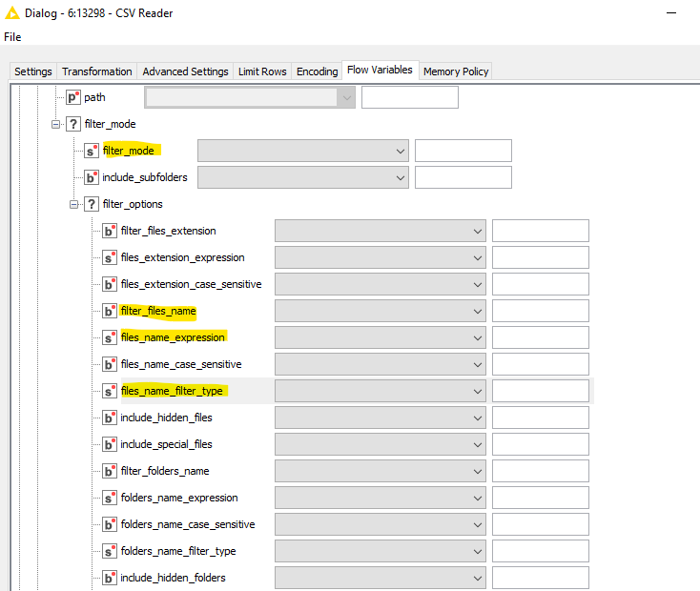Open the variable dropdown for include_hidden_files
The width and height of the screenshot is (700, 591).
pos(381,418)
